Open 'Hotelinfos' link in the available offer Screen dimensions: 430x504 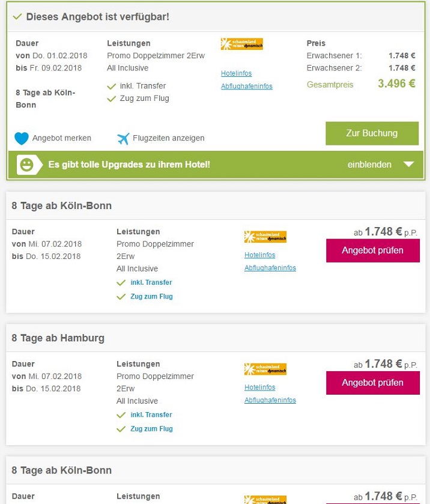pos(236,73)
